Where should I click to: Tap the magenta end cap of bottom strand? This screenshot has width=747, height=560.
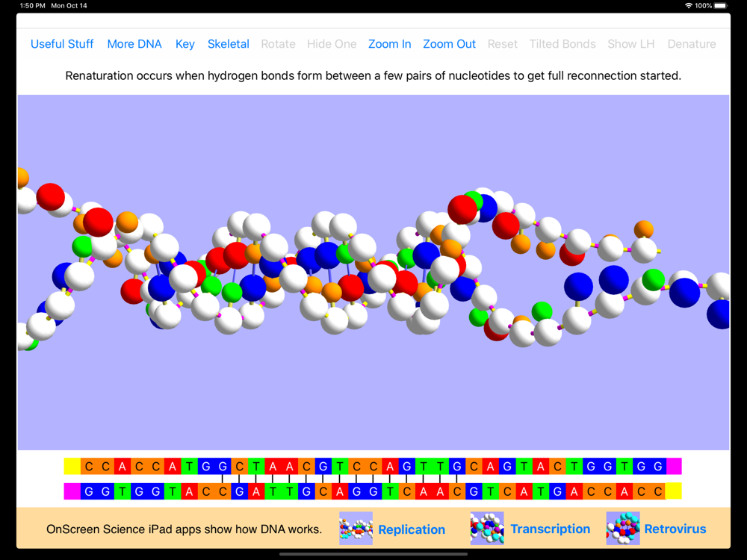tap(72, 491)
